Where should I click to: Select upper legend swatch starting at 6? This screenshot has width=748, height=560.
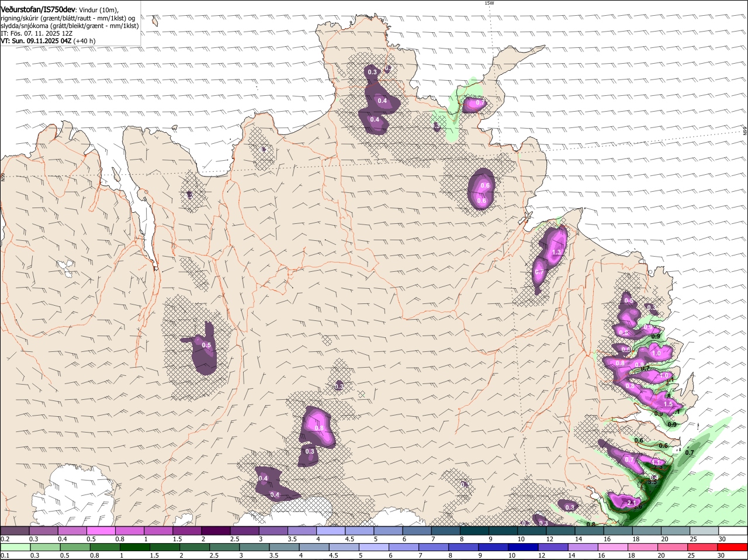click(417, 531)
